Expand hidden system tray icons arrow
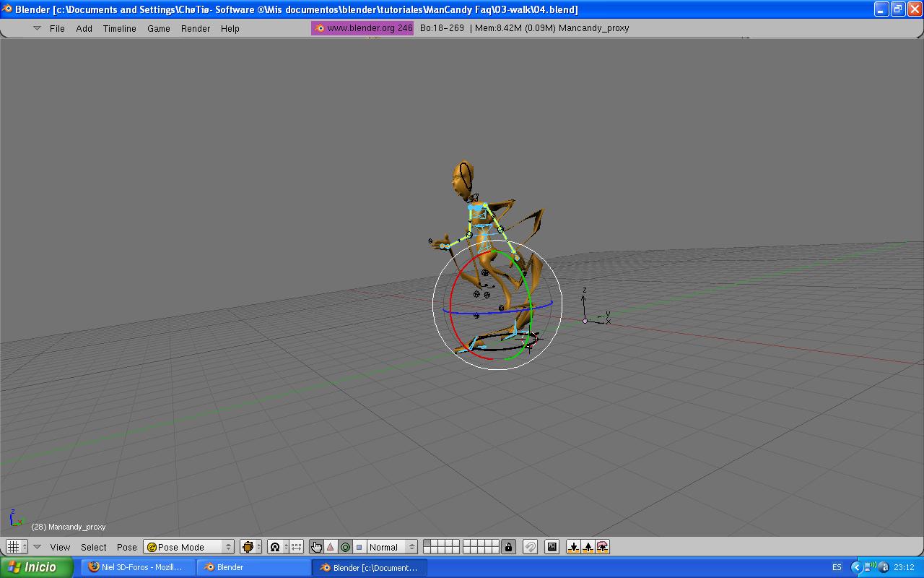Image resolution: width=924 pixels, height=578 pixels. pos(857,567)
